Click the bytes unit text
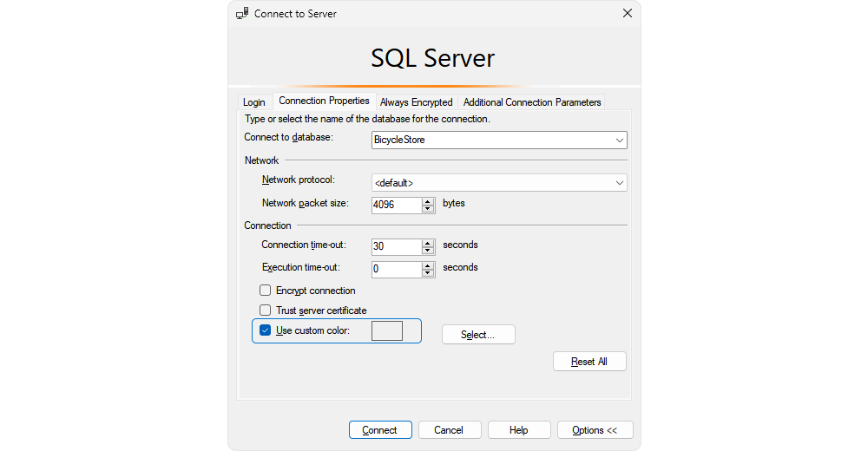The image size is (868, 451). pyautogui.click(x=454, y=203)
